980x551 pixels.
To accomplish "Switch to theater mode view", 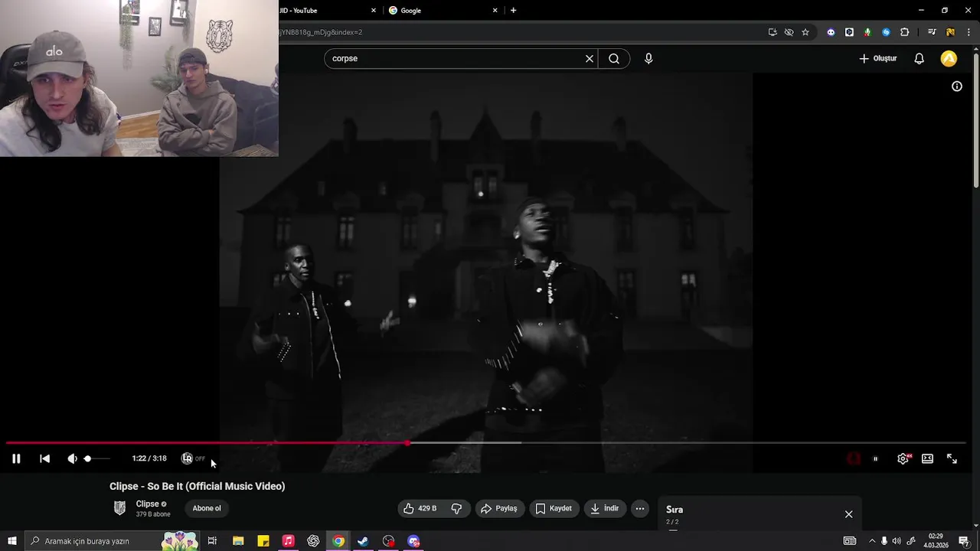I will 927,458.
